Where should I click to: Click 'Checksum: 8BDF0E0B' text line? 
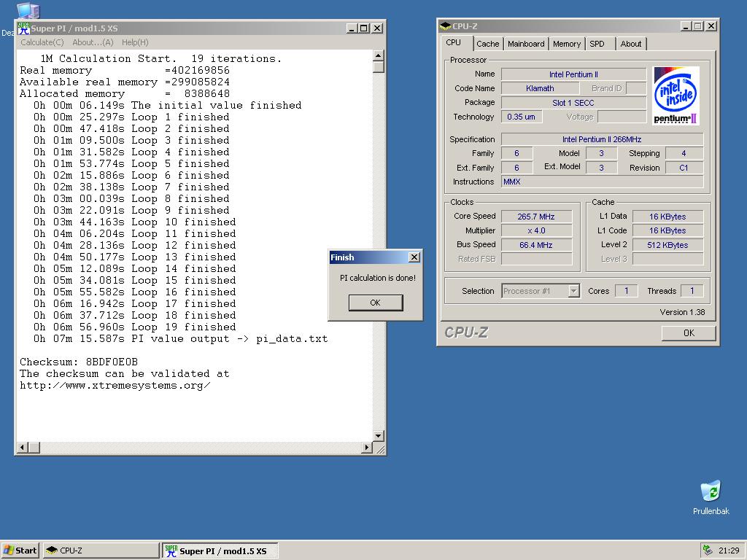79,362
